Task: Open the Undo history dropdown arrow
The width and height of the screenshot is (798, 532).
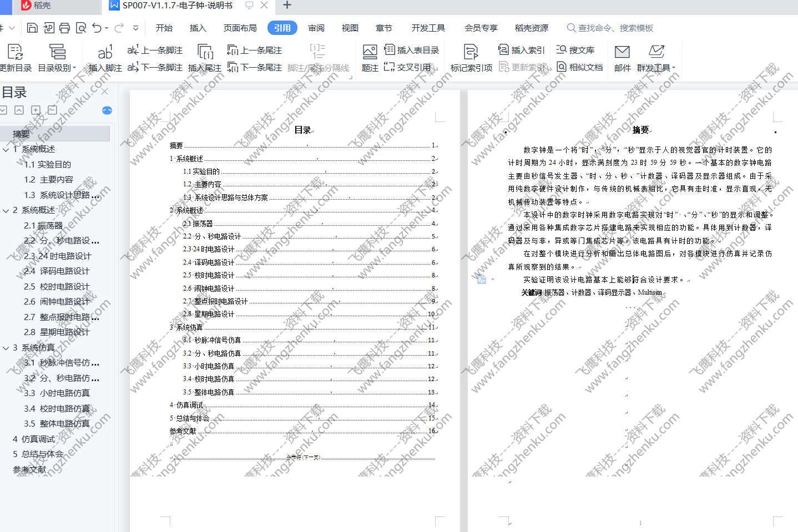Action: pos(106,28)
